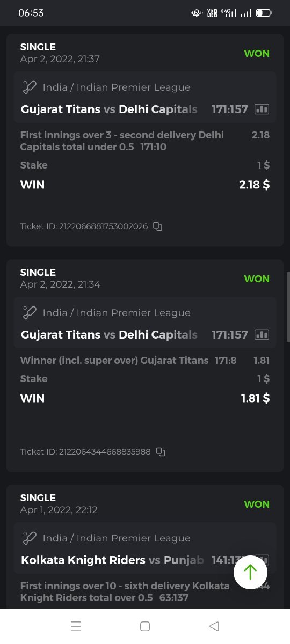
Task: Copy ticket ID ending in 835988
Action: click(x=160, y=452)
